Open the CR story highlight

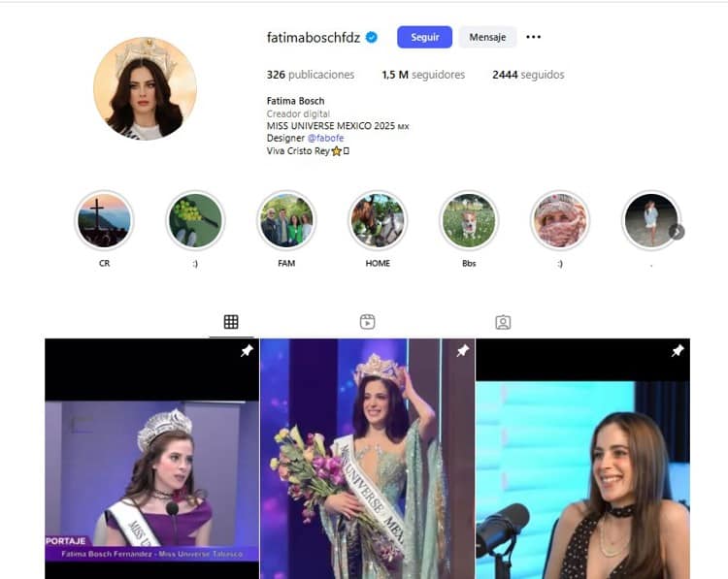click(104, 220)
